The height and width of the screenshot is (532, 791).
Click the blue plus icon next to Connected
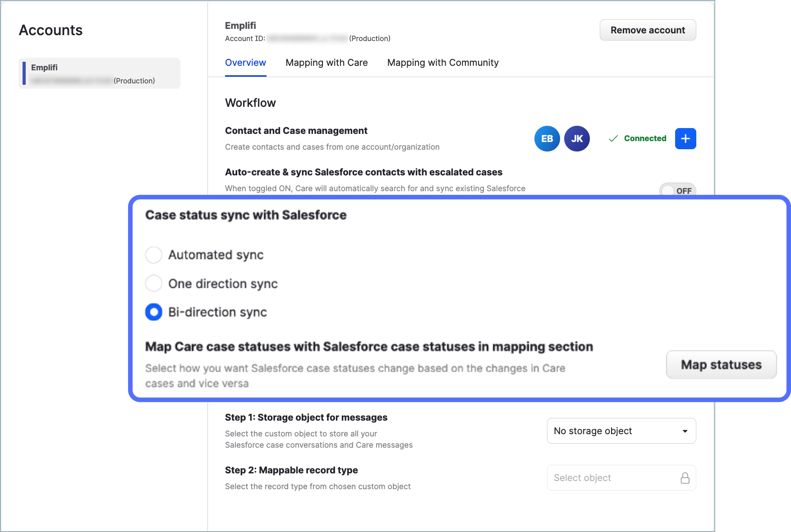[685, 138]
